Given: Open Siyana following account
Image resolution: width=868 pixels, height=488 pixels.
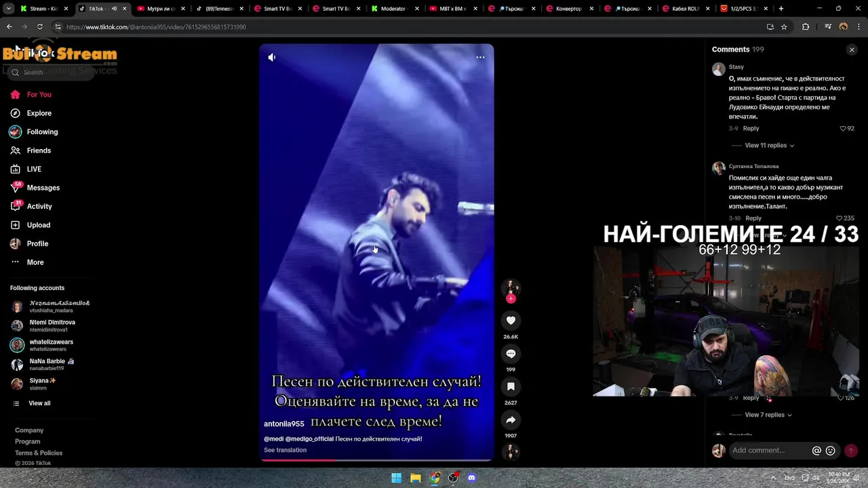Looking at the screenshot, I should point(34,384).
